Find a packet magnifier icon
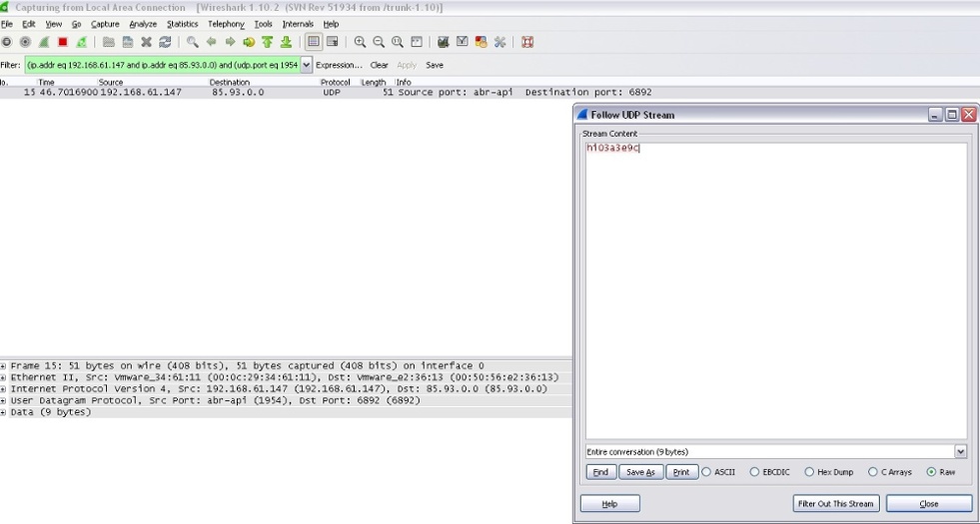Image resolution: width=980 pixels, height=524 pixels. (x=193, y=42)
